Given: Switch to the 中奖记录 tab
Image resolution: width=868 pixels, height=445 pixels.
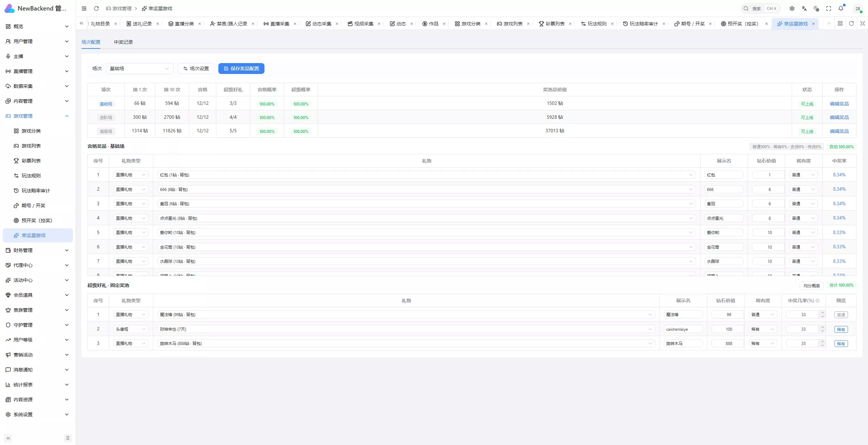Looking at the screenshot, I should click(x=123, y=42).
